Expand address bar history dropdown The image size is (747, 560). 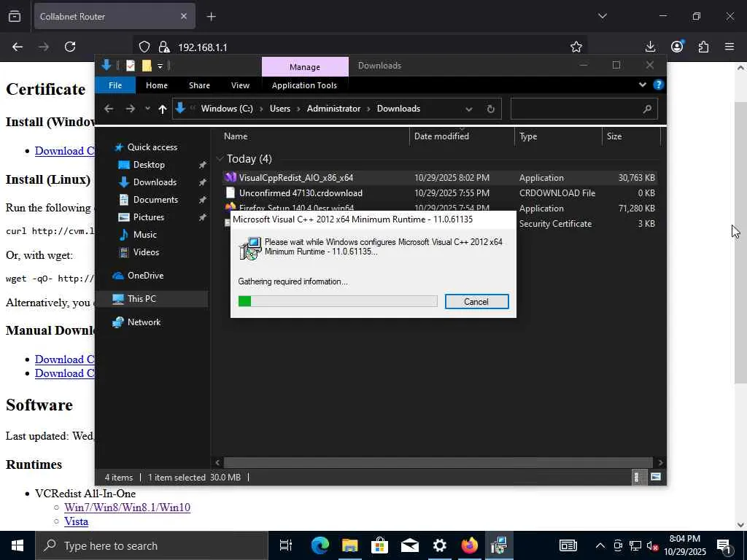[469, 109]
